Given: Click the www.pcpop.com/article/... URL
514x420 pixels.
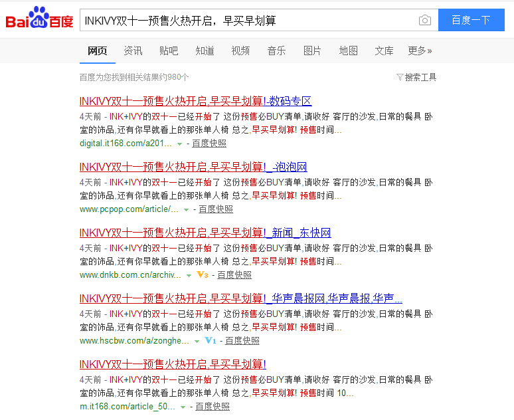Looking at the screenshot, I should click(x=129, y=209).
